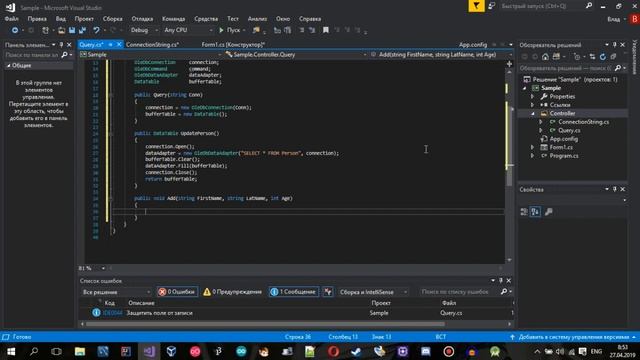Click the save all files icon
This screenshot has width=640, height=360.
pos(82,30)
